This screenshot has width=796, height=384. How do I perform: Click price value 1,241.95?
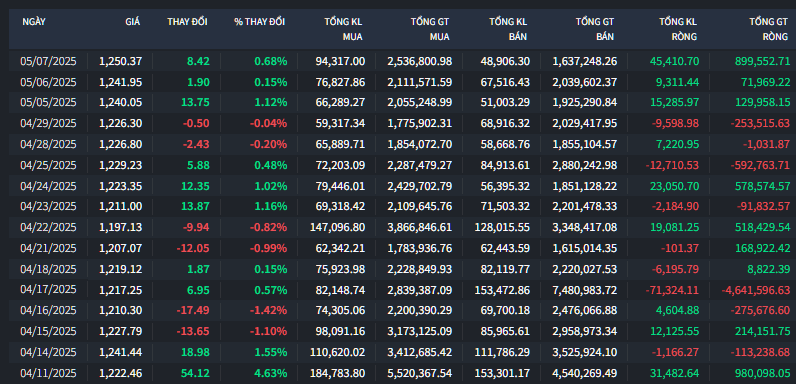120,82
